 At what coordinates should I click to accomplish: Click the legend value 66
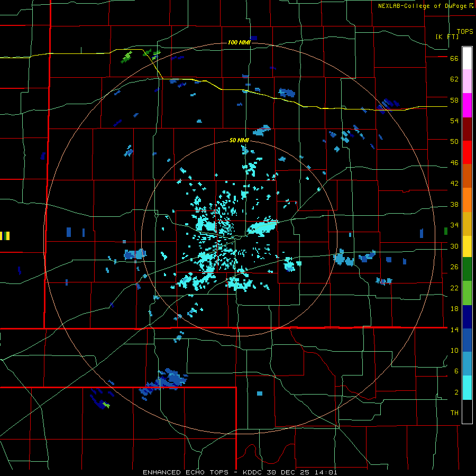coord(454,59)
